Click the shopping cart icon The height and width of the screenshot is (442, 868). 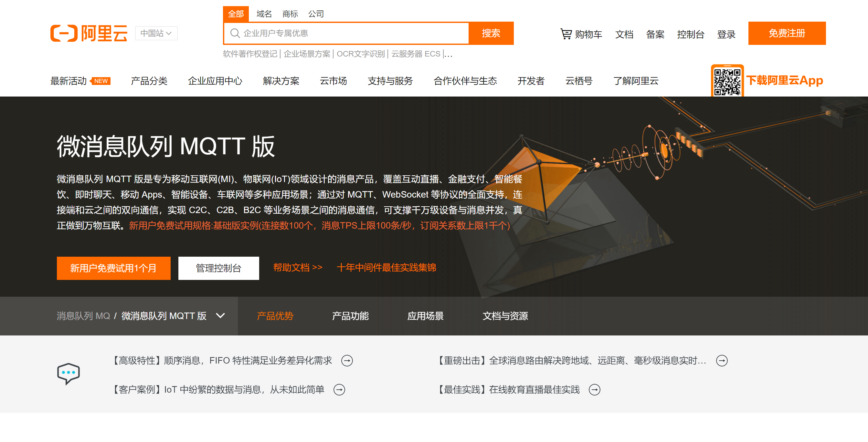click(566, 34)
